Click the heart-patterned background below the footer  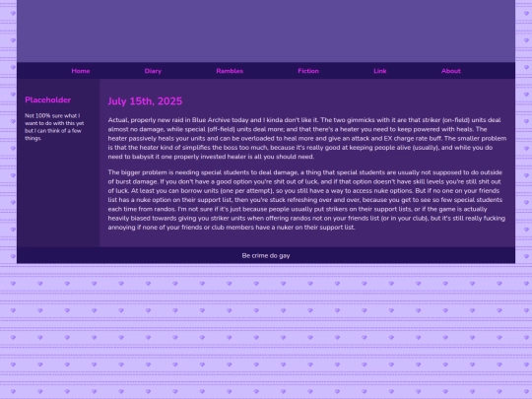click(x=266, y=331)
